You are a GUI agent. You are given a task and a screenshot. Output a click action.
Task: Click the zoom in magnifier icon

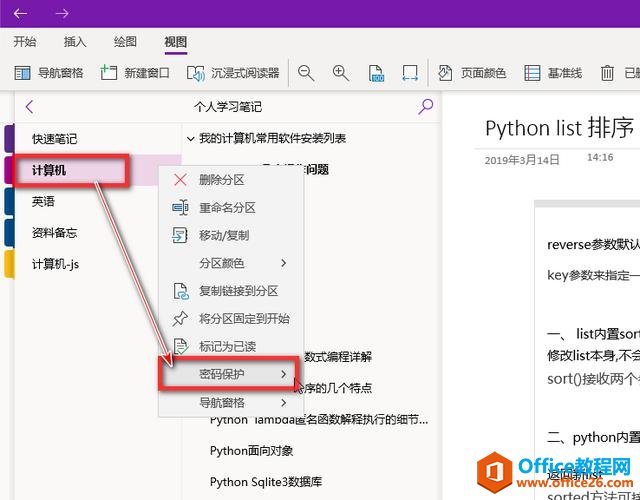[x=340, y=73]
